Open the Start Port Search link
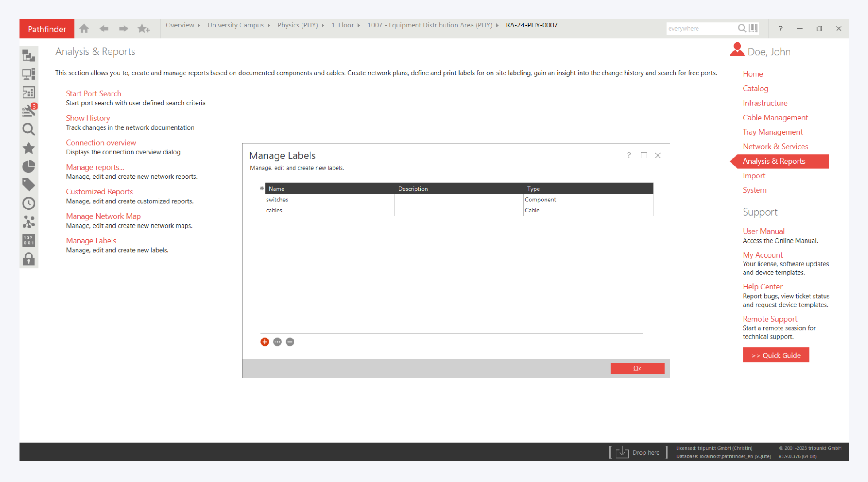Screen dimensions: 868x482 tap(93, 93)
